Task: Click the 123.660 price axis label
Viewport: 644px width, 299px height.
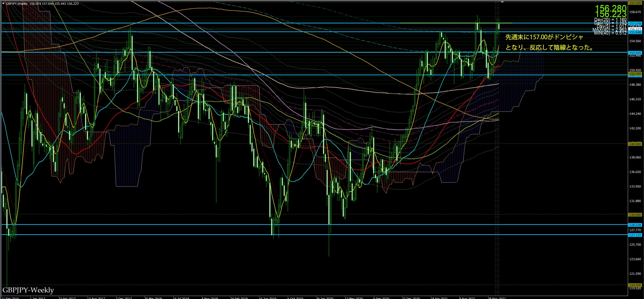Action: pyautogui.click(x=635, y=259)
